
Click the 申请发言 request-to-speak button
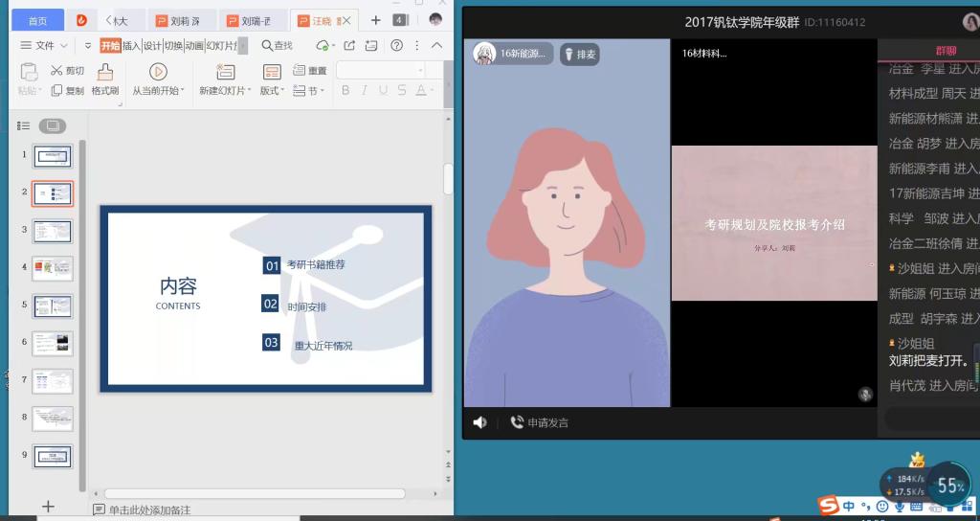click(x=540, y=422)
